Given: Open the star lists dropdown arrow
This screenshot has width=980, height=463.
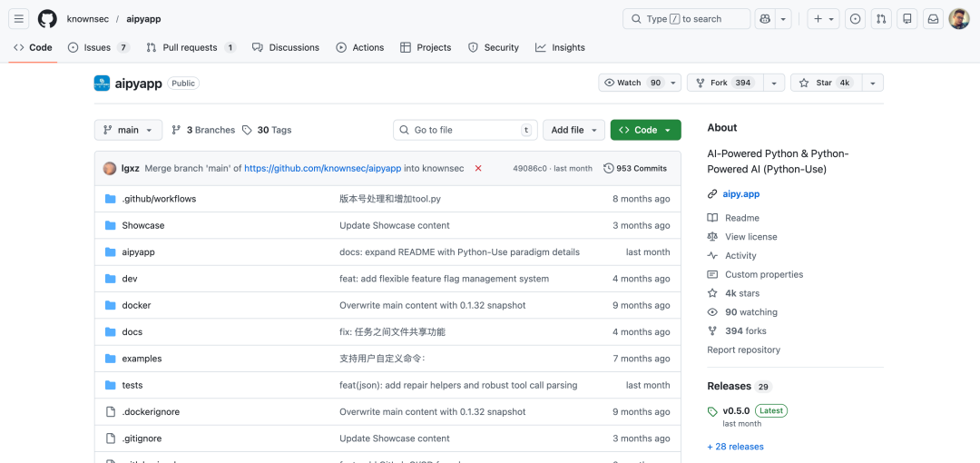Looking at the screenshot, I should [x=873, y=83].
